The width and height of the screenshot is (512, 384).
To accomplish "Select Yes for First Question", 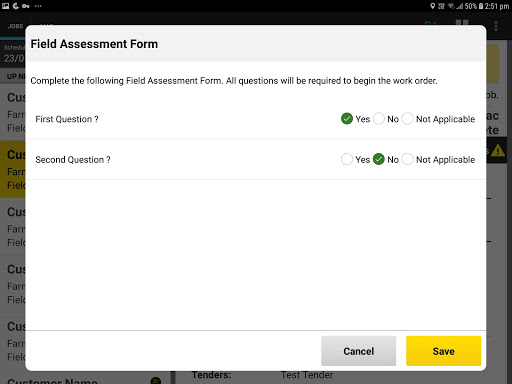I will click(347, 119).
